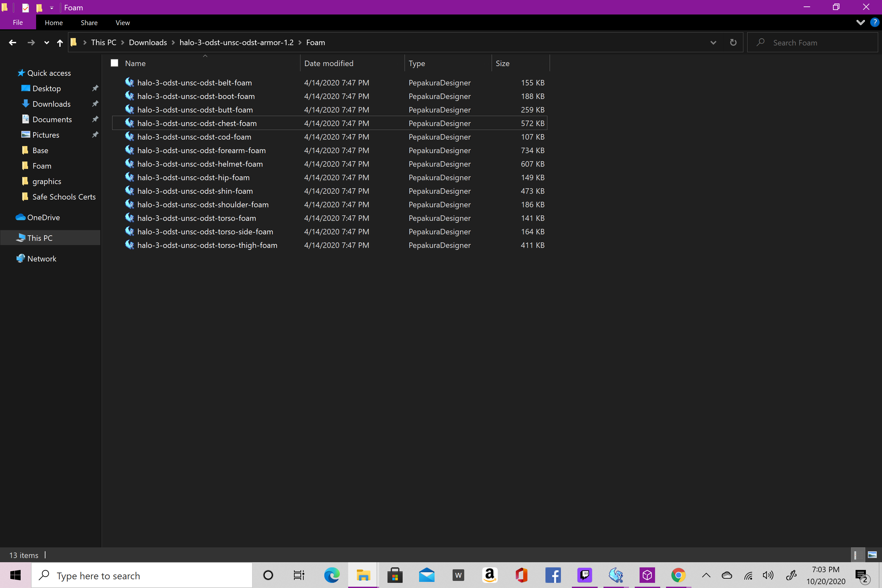
Task: Open the Customize Quick Access Toolbar dropdown
Action: [52, 7]
